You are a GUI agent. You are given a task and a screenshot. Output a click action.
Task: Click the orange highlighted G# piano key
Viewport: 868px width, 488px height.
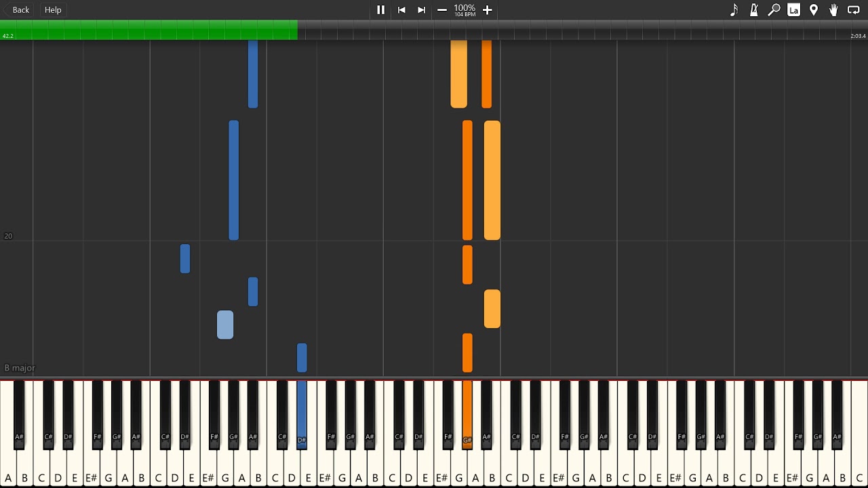pyautogui.click(x=467, y=413)
